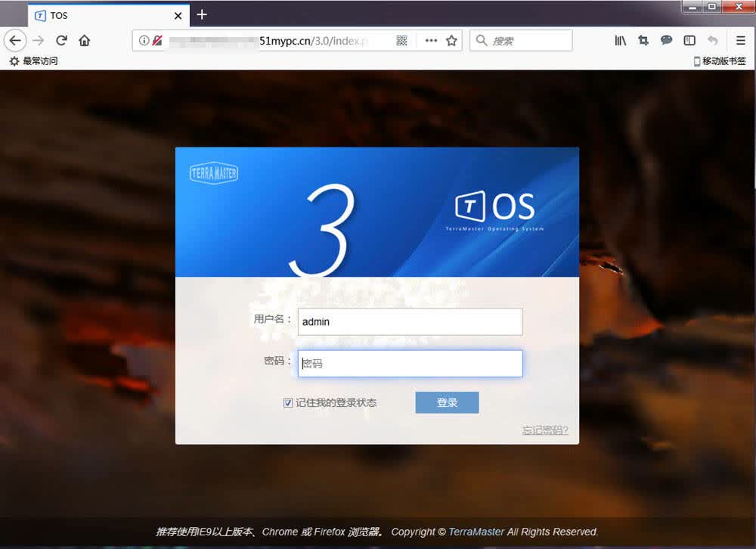Expand page actions three-dot menu
This screenshot has width=756, height=549.
click(431, 41)
